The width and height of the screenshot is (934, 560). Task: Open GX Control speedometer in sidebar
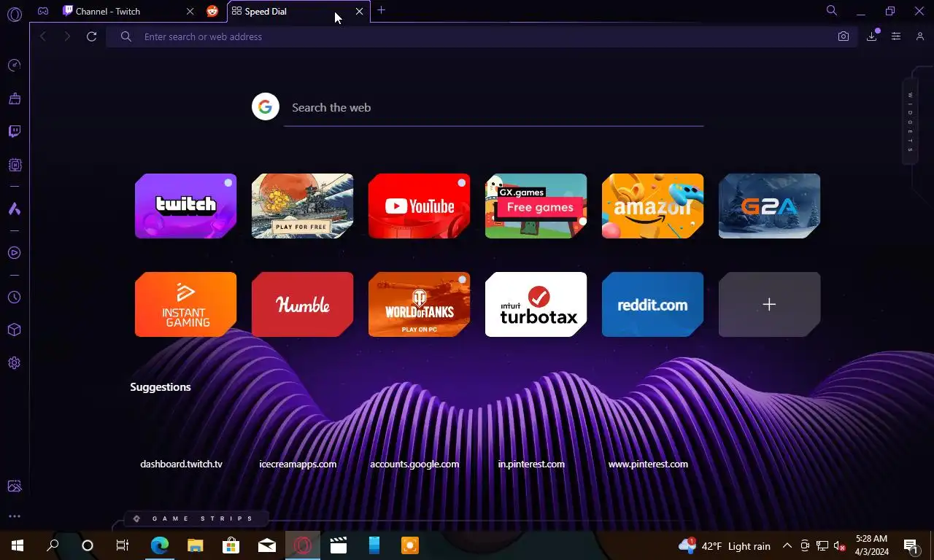click(14, 66)
